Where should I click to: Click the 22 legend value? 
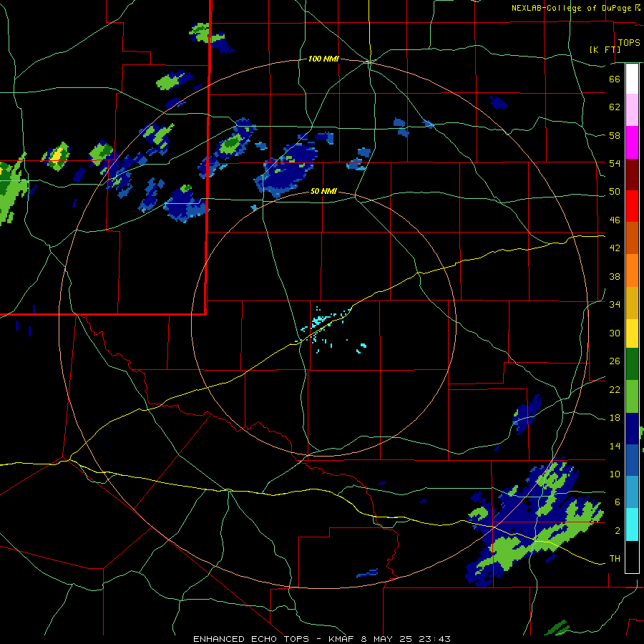coord(615,389)
